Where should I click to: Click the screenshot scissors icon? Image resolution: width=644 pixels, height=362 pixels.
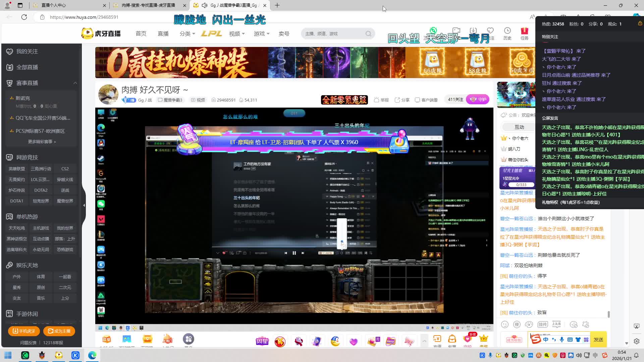coord(636,326)
